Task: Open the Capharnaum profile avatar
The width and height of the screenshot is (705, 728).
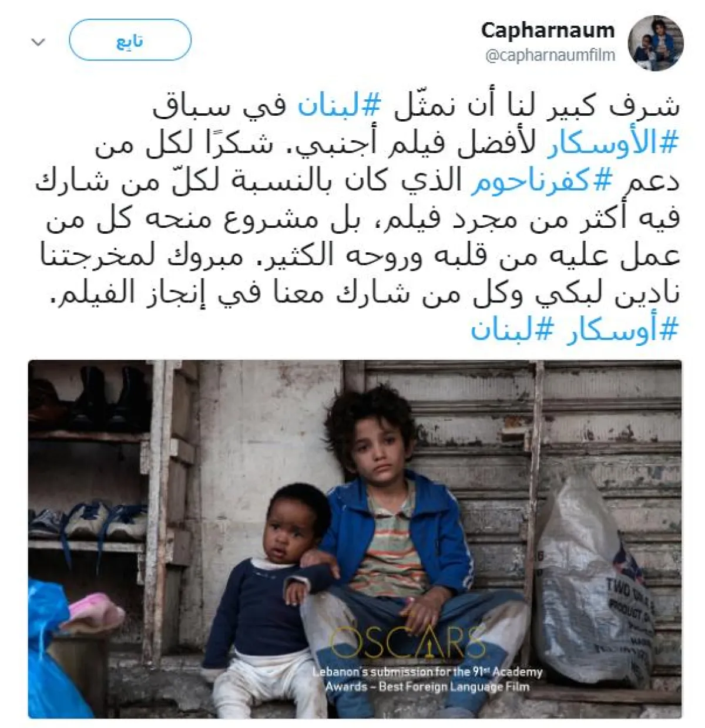Action: 656,43
